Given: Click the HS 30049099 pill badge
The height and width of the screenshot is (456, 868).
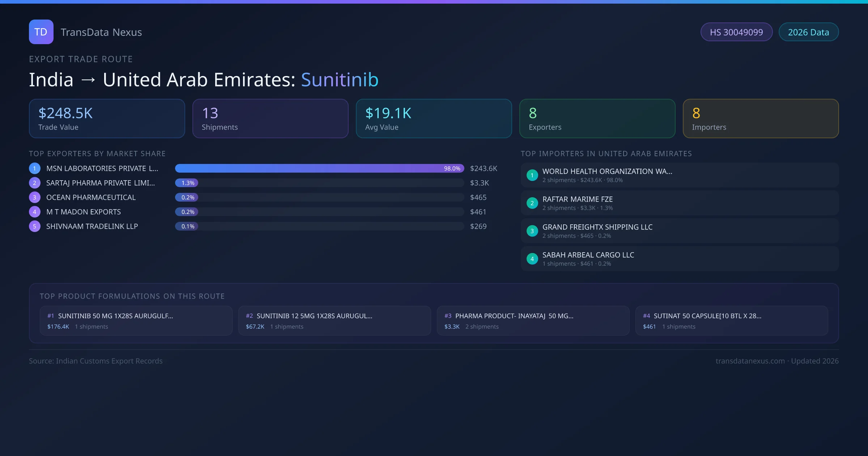Looking at the screenshot, I should click(736, 32).
